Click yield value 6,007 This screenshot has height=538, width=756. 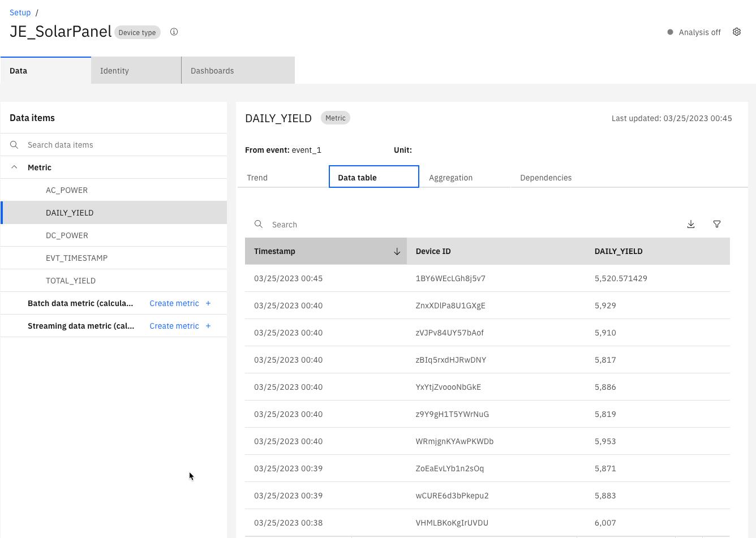point(605,523)
